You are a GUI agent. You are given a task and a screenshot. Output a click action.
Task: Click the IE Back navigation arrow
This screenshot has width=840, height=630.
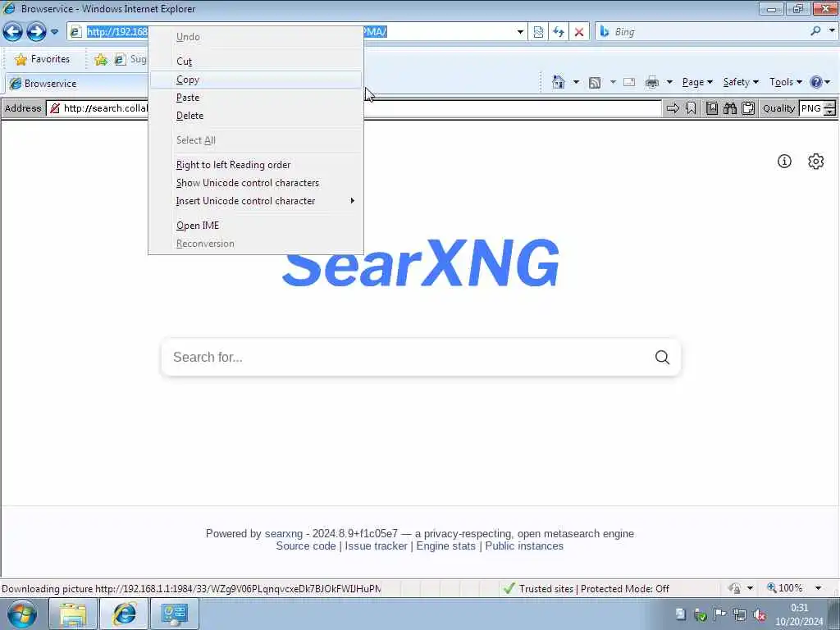13,32
